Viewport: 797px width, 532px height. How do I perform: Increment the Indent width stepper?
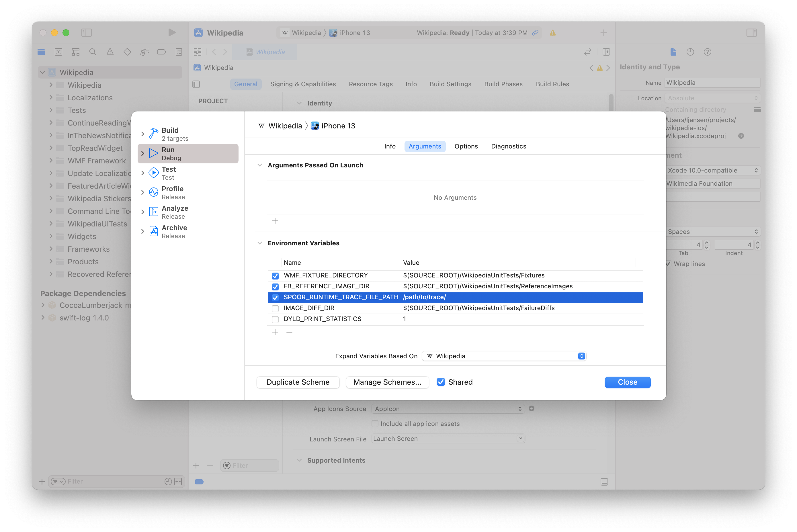[x=758, y=242]
